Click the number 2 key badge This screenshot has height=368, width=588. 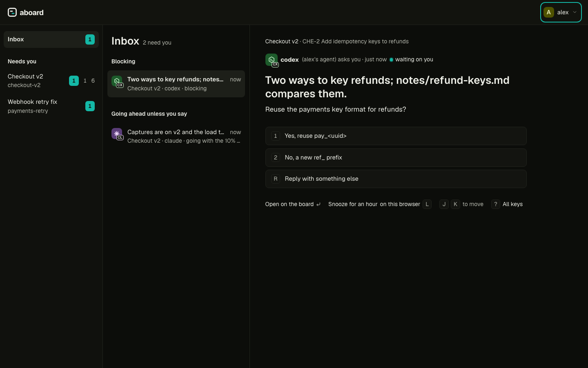(276, 157)
